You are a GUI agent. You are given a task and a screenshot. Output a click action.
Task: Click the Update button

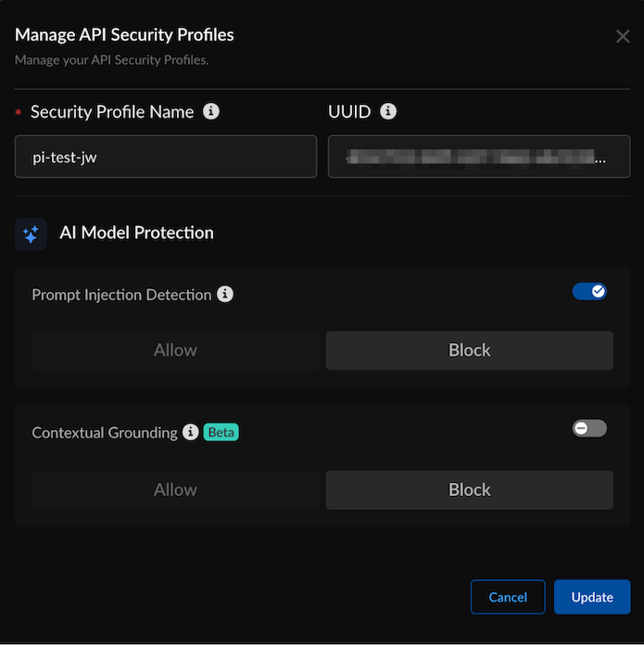click(592, 597)
